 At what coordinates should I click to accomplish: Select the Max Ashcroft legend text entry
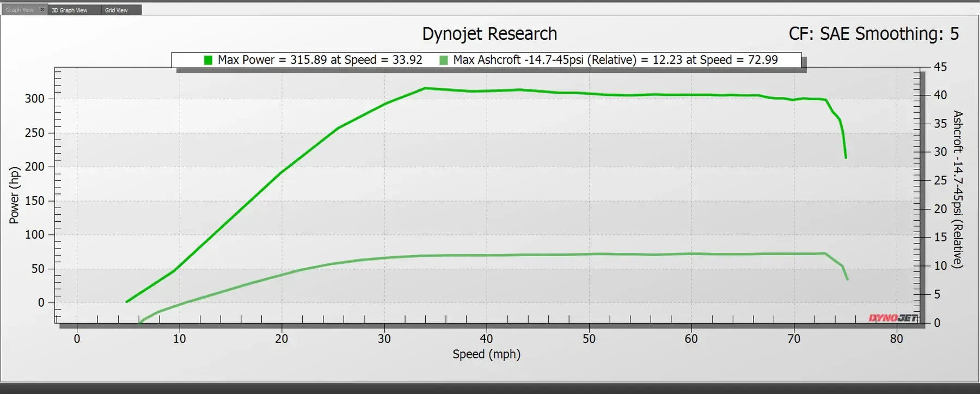[615, 60]
